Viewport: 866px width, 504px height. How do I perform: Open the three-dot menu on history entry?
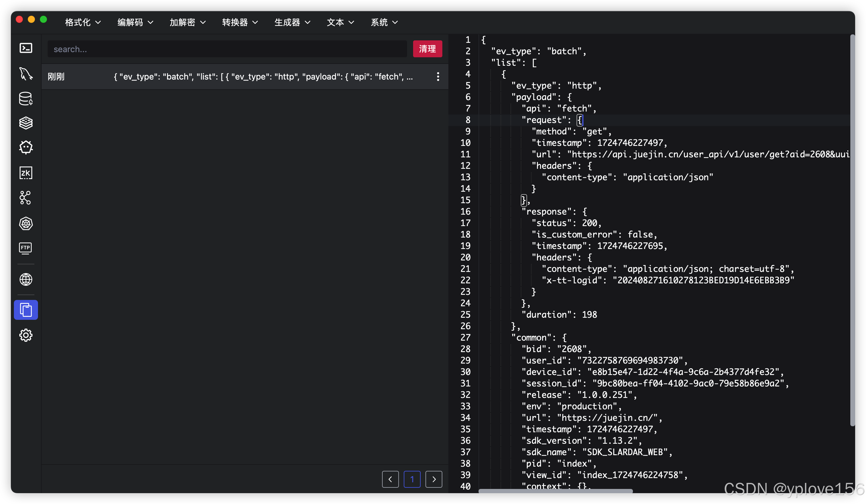[438, 76]
